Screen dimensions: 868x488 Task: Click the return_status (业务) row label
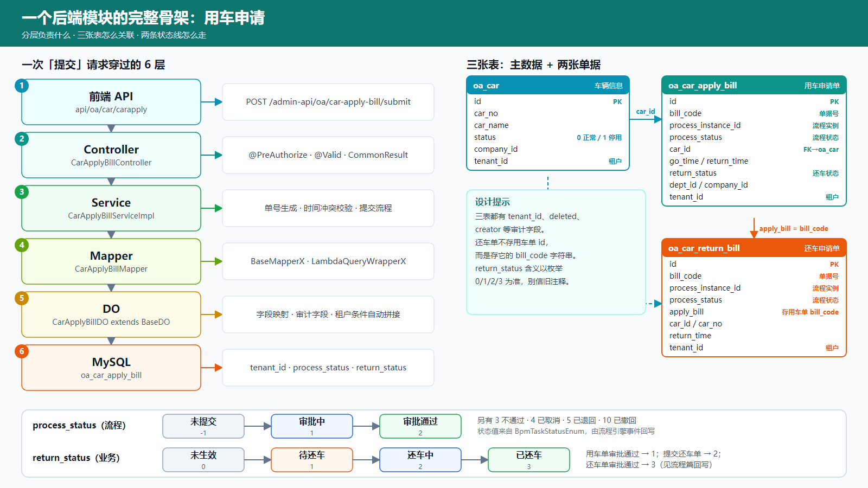click(76, 458)
